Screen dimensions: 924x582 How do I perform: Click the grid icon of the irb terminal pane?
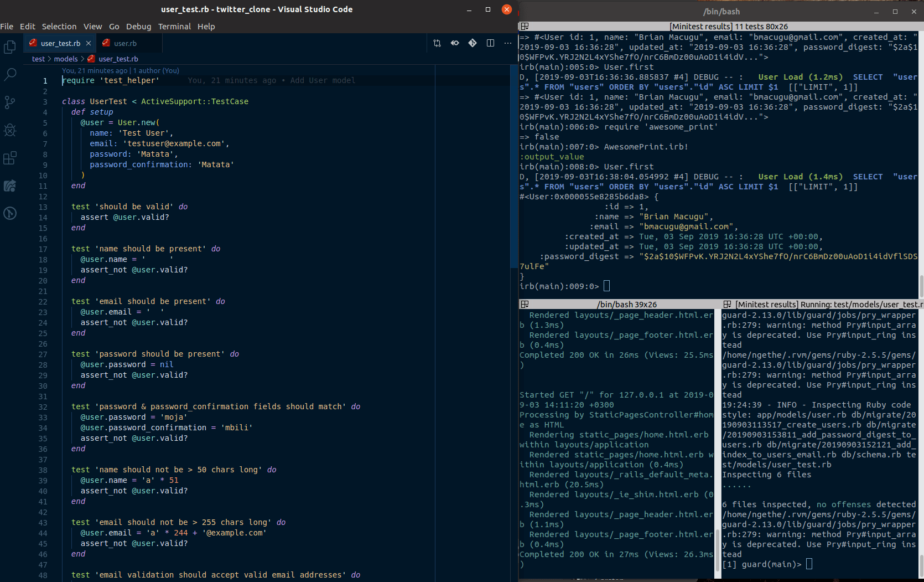coord(525,27)
